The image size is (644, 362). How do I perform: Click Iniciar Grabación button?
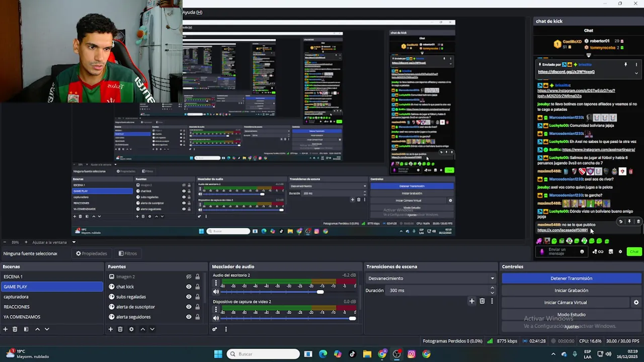pos(571,291)
